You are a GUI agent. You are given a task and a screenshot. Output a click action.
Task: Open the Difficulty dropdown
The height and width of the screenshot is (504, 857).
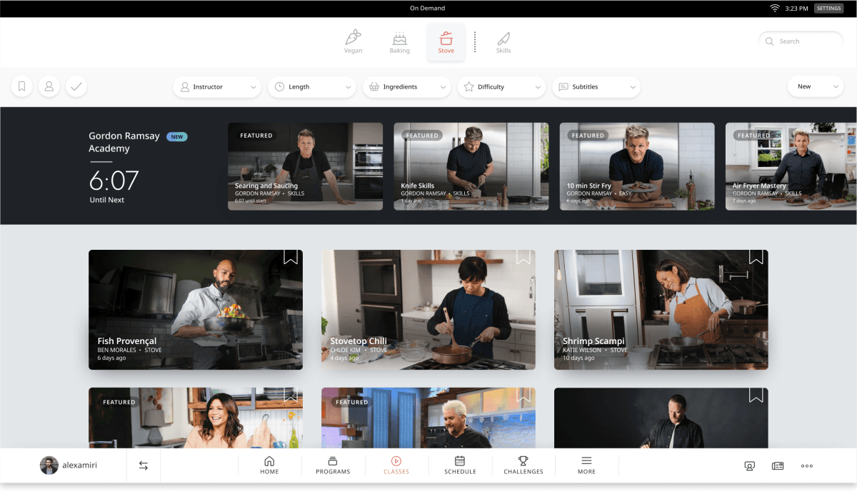click(501, 87)
